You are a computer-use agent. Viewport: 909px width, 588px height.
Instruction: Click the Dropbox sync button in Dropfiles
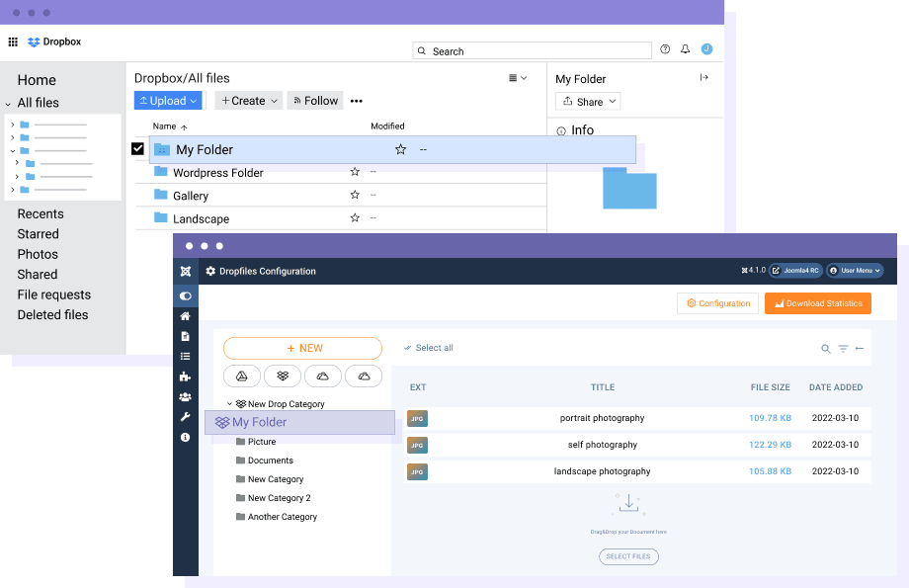click(x=283, y=376)
